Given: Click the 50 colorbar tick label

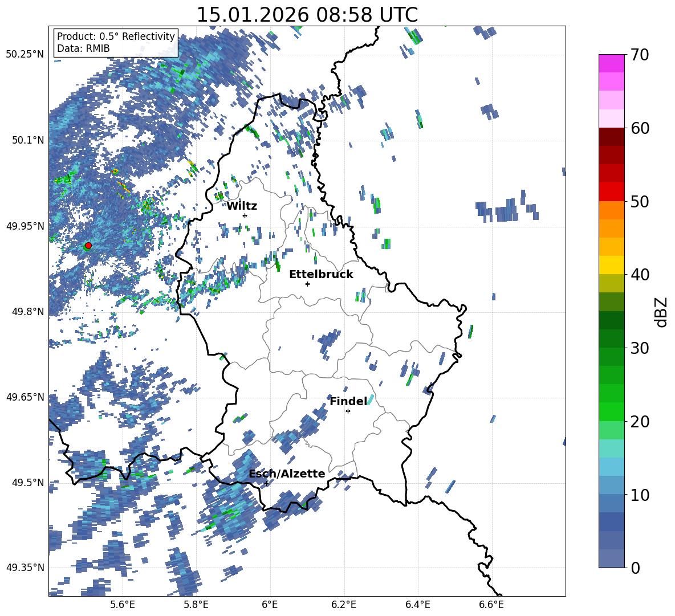Looking at the screenshot, I should (x=640, y=202).
